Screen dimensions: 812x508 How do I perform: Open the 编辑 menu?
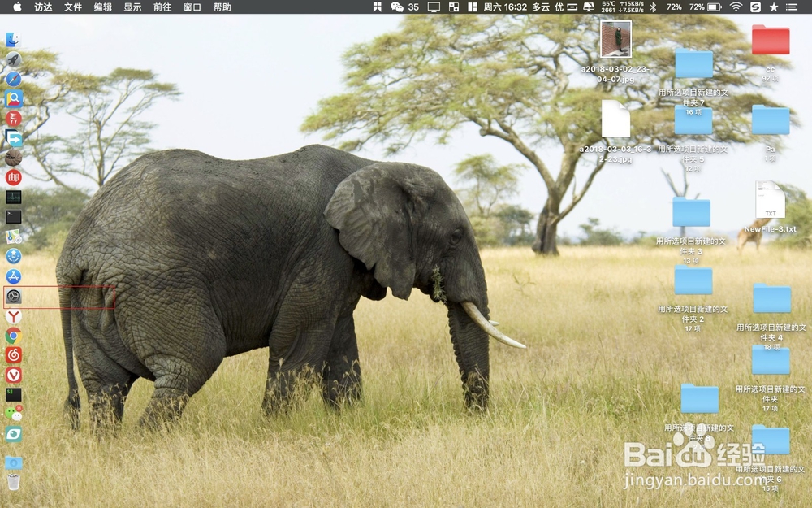[102, 7]
